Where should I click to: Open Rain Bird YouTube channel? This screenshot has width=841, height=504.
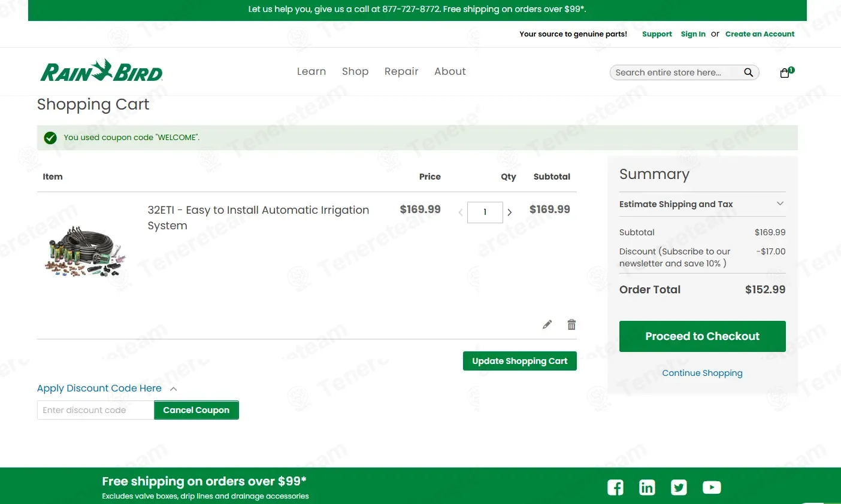712,487
